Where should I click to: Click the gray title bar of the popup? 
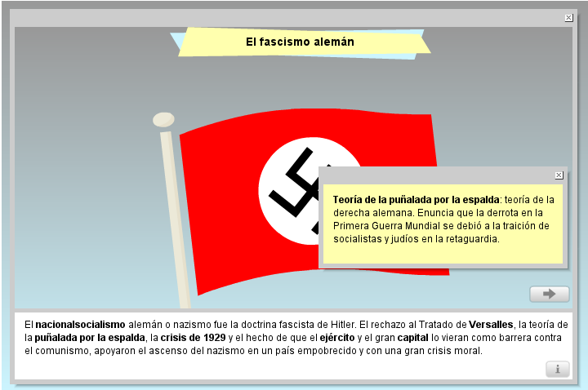point(433,175)
